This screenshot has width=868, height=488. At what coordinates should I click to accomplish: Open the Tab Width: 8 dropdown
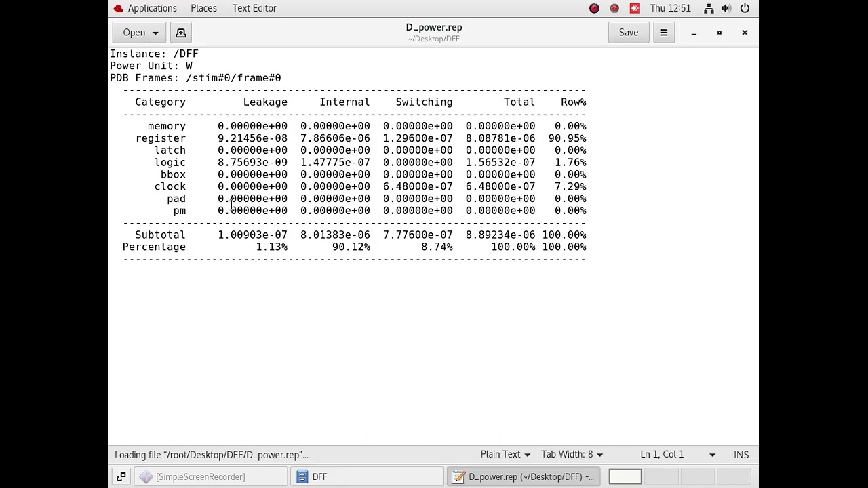[572, 455]
